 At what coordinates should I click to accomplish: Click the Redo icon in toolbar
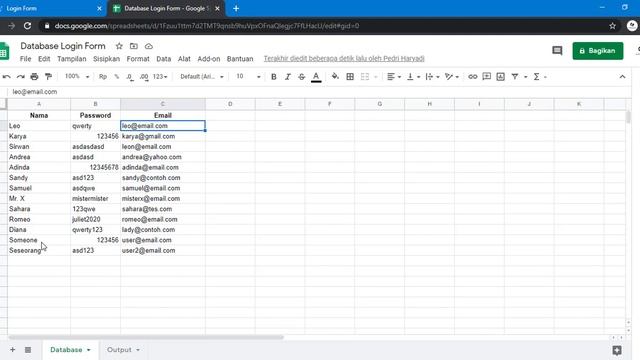point(20,77)
